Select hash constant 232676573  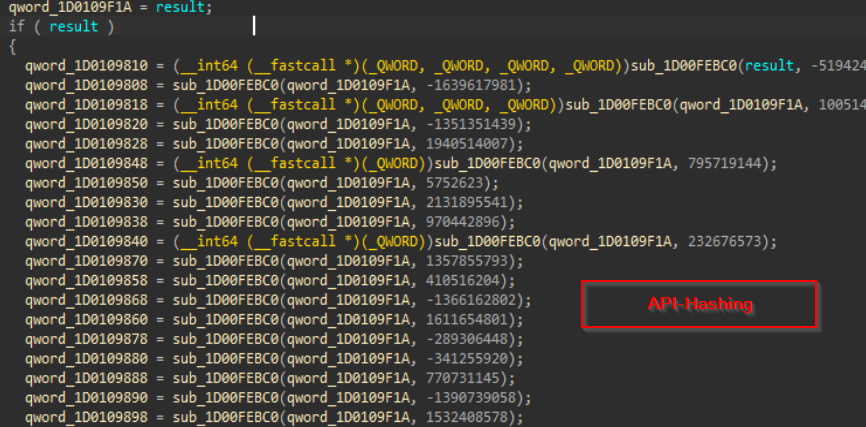coord(727,241)
